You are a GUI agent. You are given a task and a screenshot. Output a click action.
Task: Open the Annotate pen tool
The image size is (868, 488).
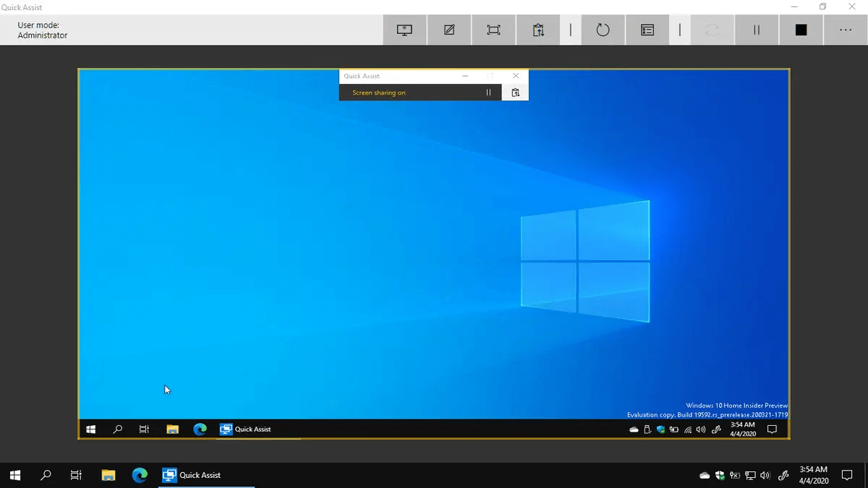click(x=449, y=30)
